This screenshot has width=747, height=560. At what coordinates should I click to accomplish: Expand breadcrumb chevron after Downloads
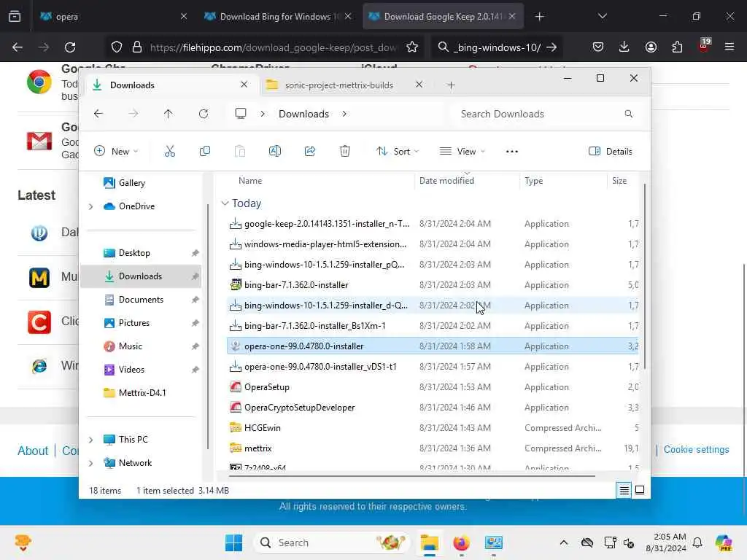[x=344, y=114]
